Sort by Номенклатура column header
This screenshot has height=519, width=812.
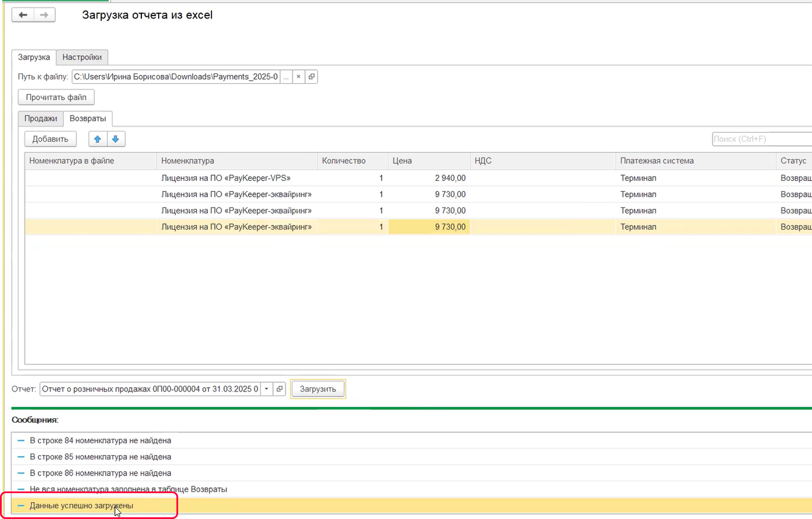[237, 161]
